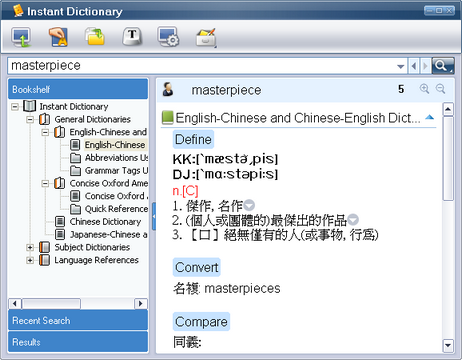
Task: Open the search history dropdown arrow
Action: pyautogui.click(x=401, y=66)
